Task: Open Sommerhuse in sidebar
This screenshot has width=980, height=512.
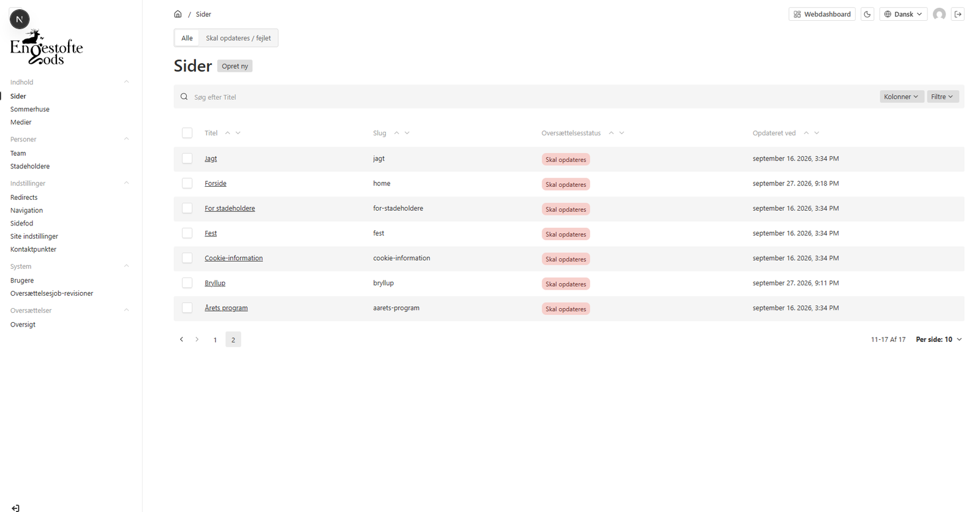Action: click(30, 109)
